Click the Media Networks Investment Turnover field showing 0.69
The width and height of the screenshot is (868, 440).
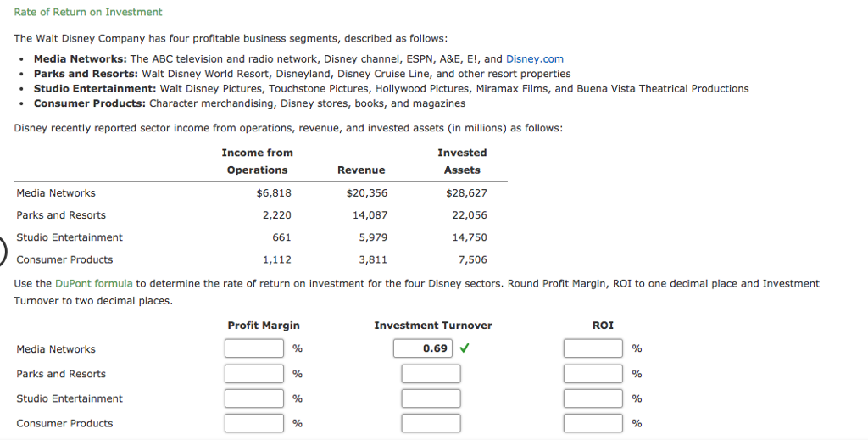point(423,348)
